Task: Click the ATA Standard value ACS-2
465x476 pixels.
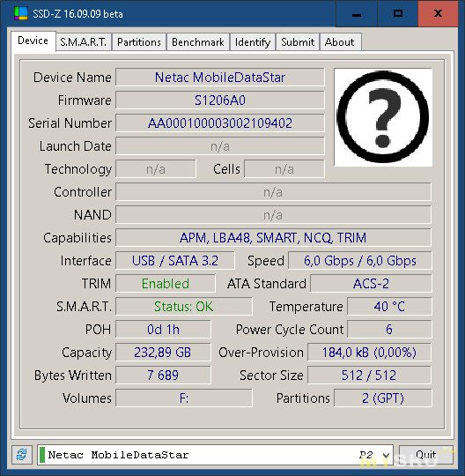Action: [x=371, y=284]
